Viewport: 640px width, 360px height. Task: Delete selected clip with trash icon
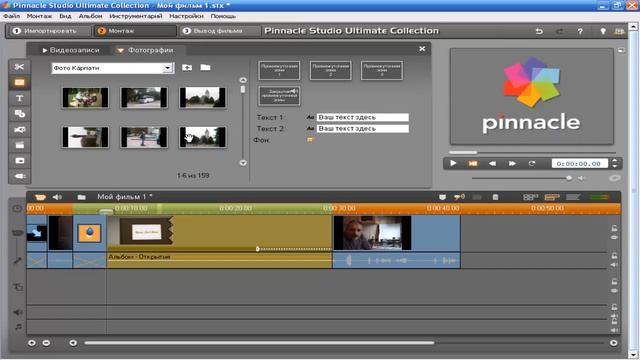(495, 197)
